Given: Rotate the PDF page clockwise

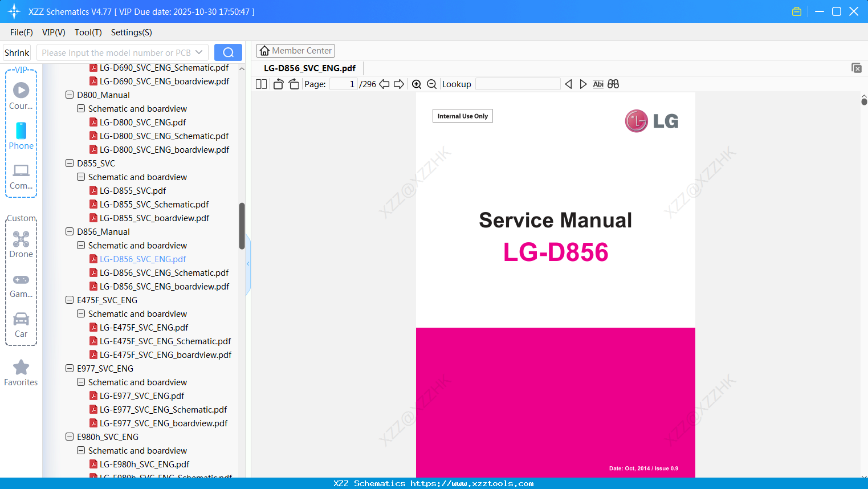Looking at the screenshot, I should (294, 84).
